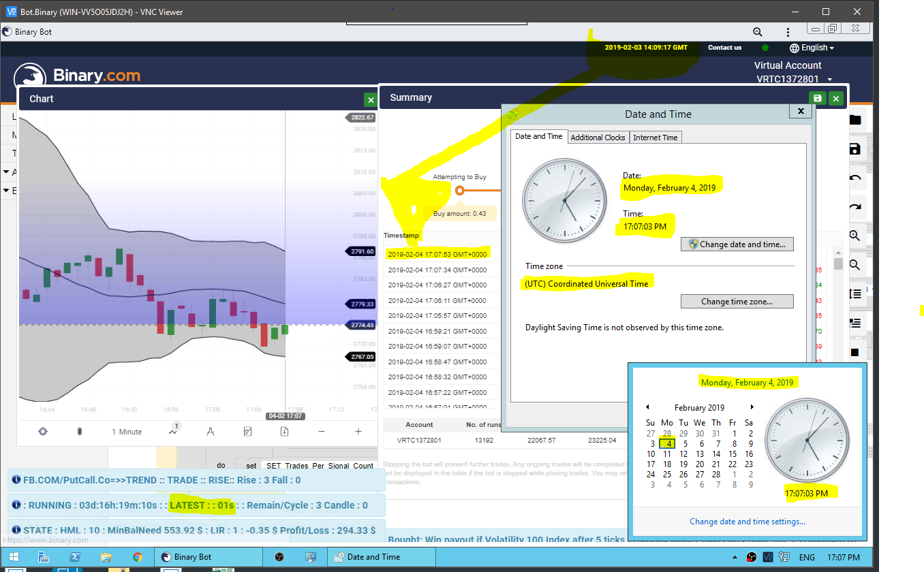Switch to Date and Time taskbar window
Viewport: 924px width, 572px height.
click(x=382, y=557)
